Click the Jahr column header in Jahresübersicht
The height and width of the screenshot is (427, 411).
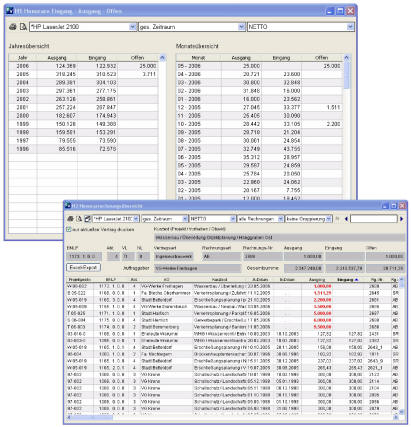click(x=23, y=58)
